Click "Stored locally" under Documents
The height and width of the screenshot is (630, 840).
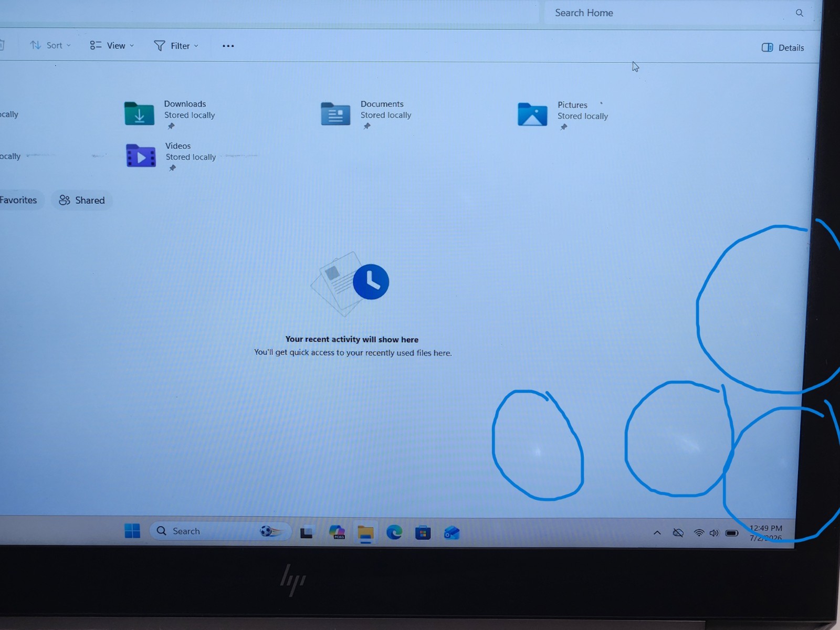tap(386, 115)
